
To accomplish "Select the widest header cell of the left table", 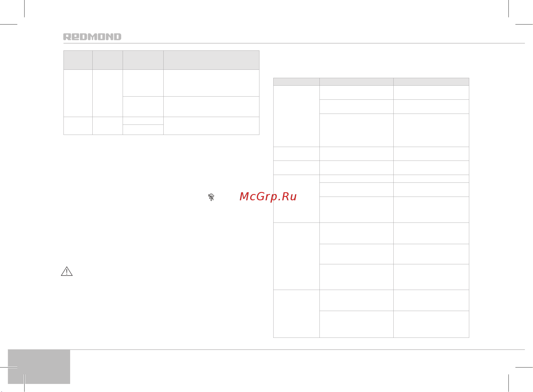I will point(211,60).
